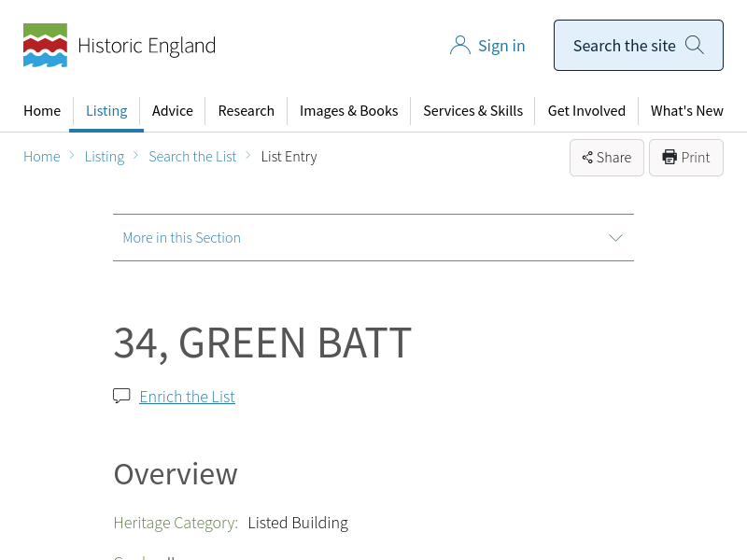Open the What's New menu
Viewport: 747px width, 560px height.
[686, 111]
